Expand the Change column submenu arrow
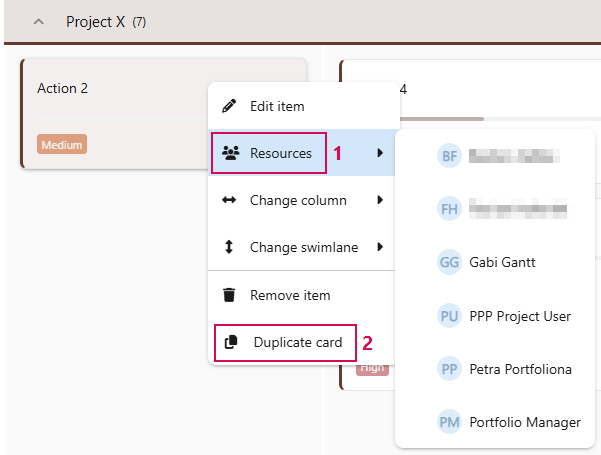601x455 pixels. [x=380, y=200]
